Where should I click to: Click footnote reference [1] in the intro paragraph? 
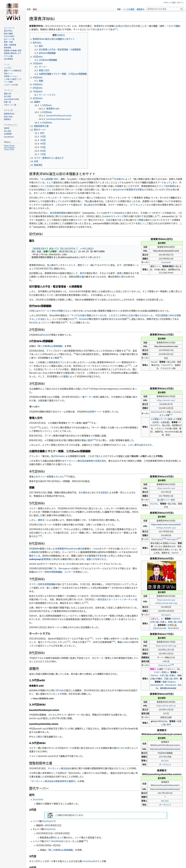pos(116,29)
